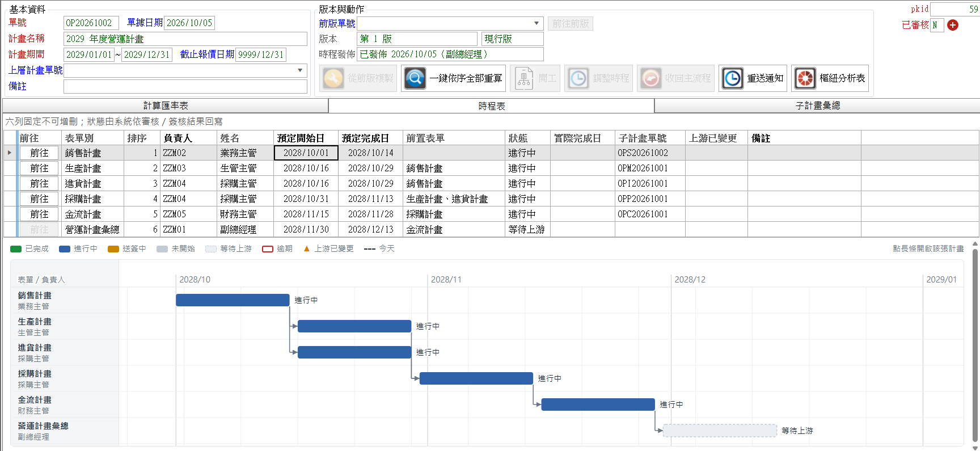Image resolution: width=980 pixels, height=451 pixels.
Task: Click the 採購計畫 Gantt bar
Action: [476, 378]
